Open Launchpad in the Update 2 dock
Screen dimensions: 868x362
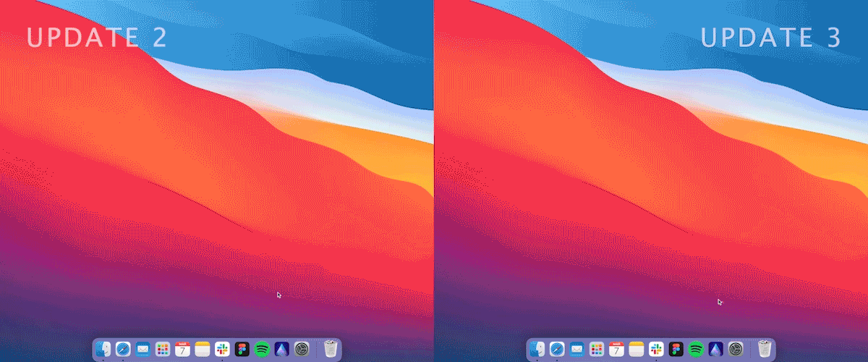163,349
